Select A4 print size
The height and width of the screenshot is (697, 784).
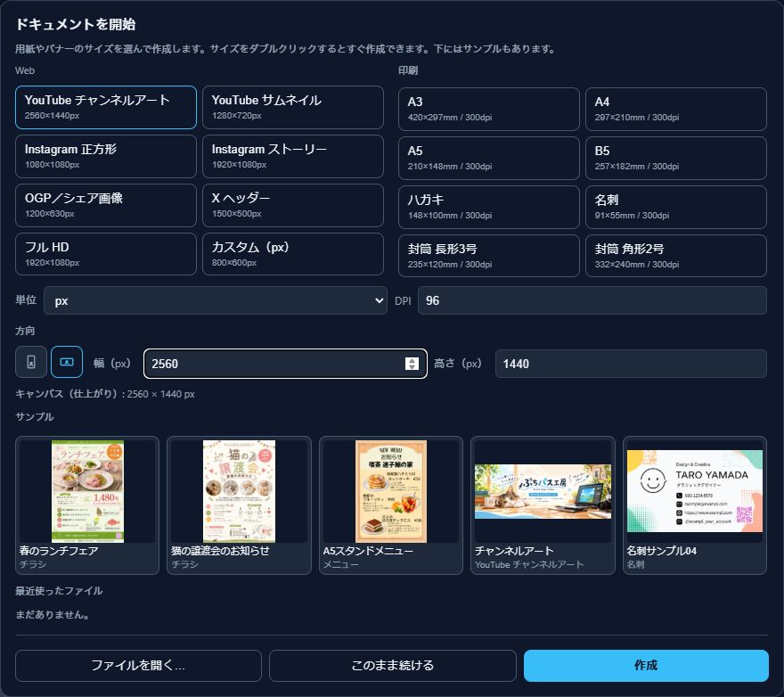click(x=676, y=109)
